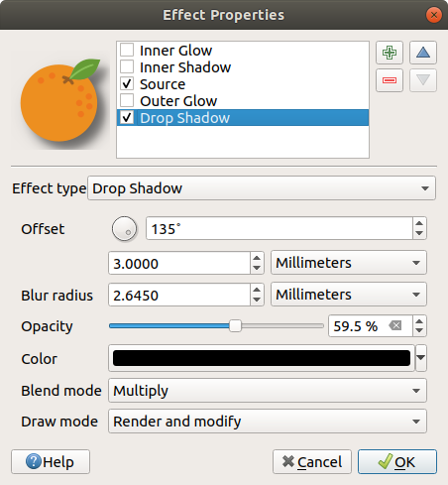Click the offset angle 135° field
This screenshot has width=448, height=485.
click(x=280, y=228)
